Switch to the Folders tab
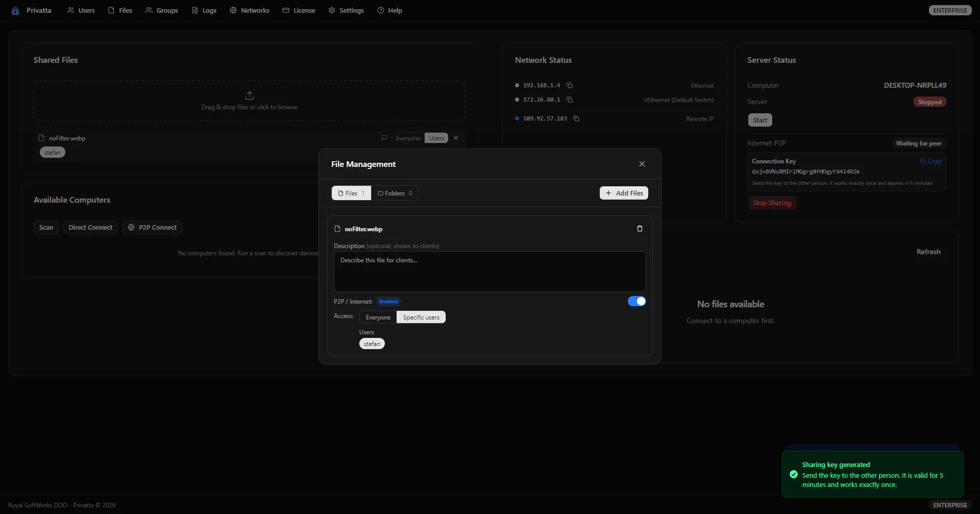980x514 pixels. point(395,193)
